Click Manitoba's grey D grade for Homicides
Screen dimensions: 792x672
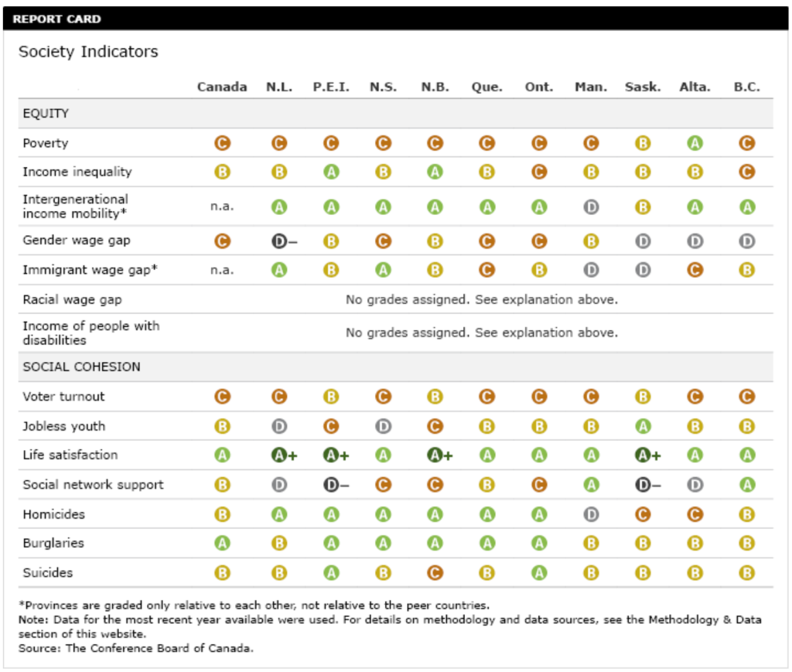click(x=591, y=514)
